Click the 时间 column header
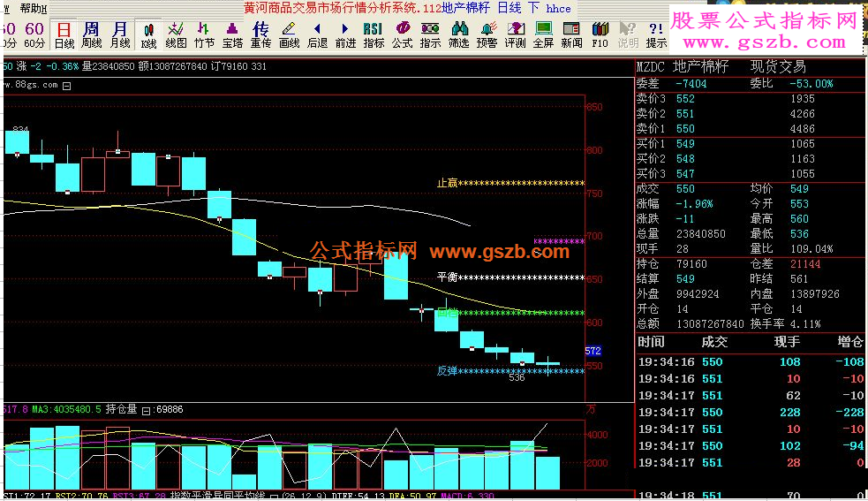The image size is (868, 501). coord(651,342)
